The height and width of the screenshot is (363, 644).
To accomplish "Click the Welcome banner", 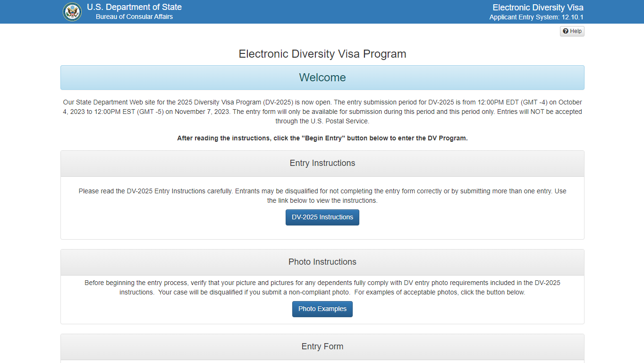I will (322, 78).
